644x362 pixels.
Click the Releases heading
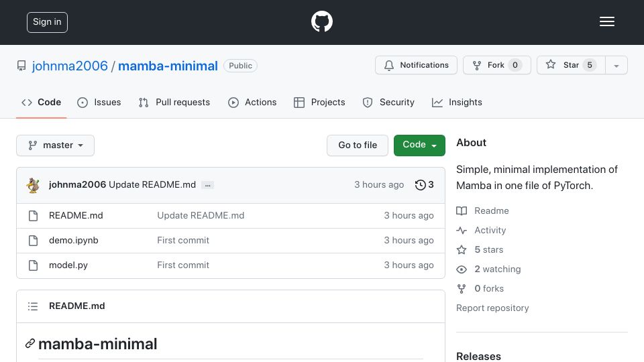point(478,356)
